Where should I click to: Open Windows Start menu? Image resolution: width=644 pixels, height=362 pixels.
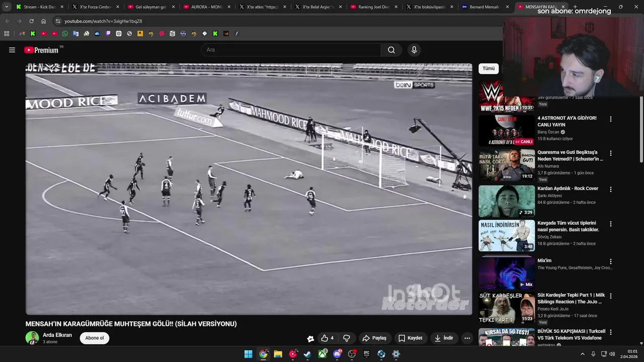(248, 354)
